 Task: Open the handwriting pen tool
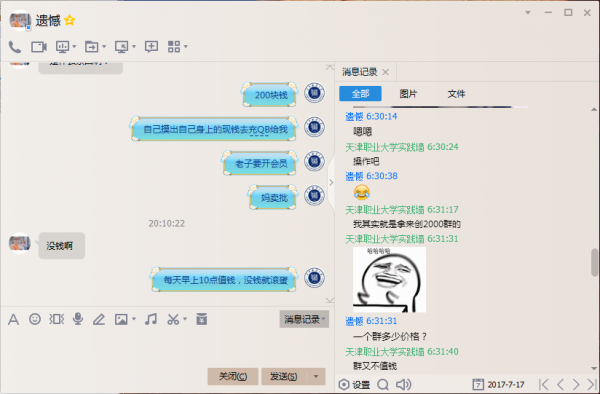click(x=99, y=319)
